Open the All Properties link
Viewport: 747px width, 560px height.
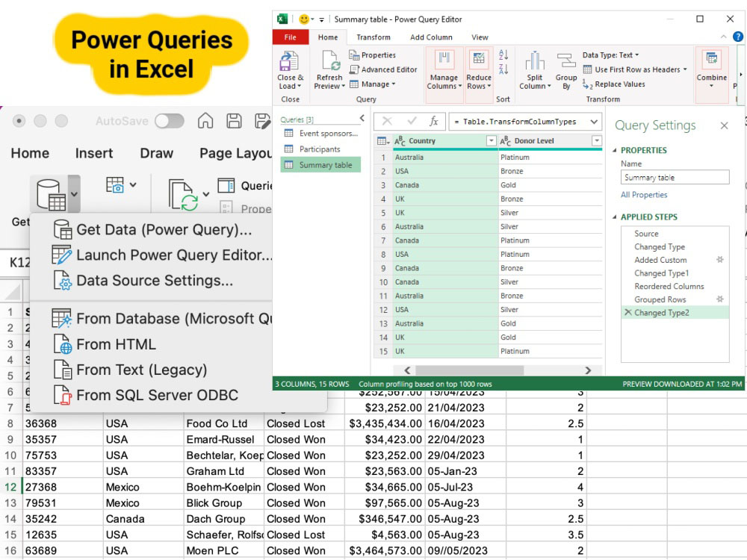(644, 195)
